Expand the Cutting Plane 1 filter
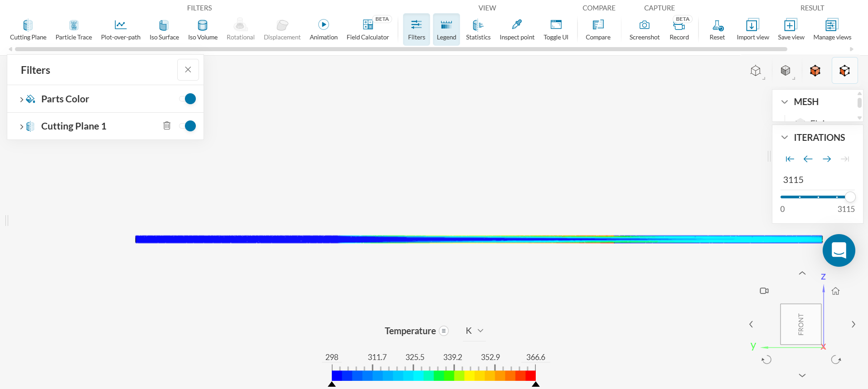The height and width of the screenshot is (389, 868). coord(21,126)
